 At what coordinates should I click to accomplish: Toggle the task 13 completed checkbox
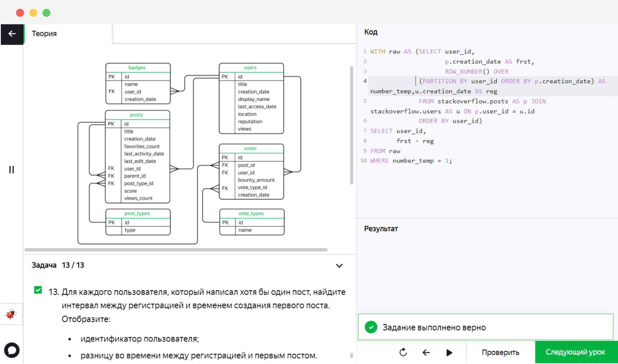click(38, 290)
